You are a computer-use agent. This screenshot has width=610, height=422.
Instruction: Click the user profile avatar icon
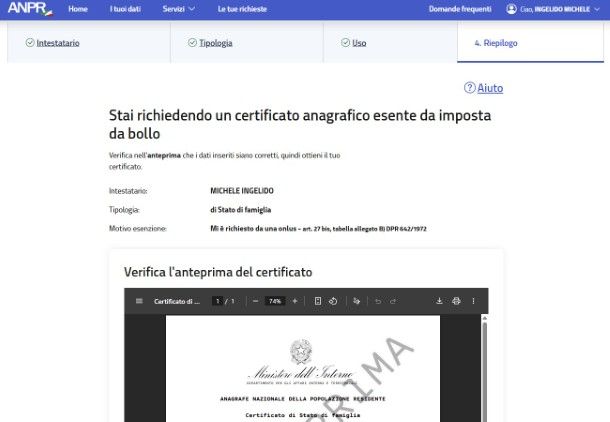click(x=511, y=9)
